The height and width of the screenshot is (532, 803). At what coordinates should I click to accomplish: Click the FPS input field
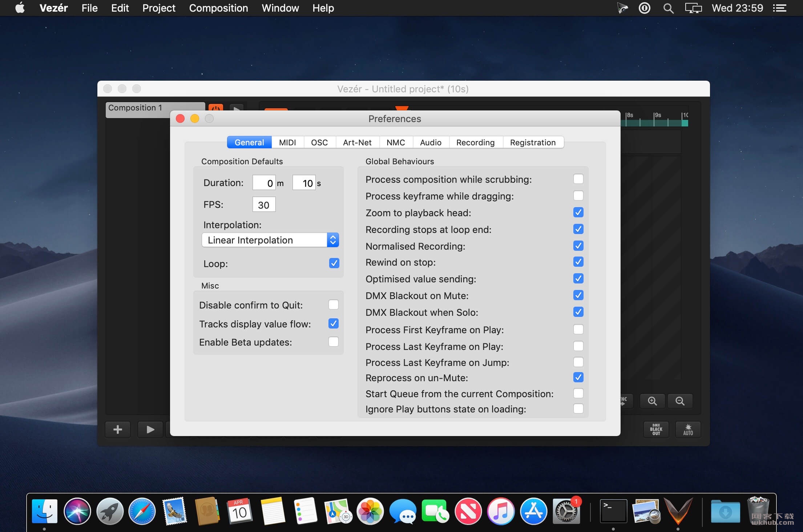[x=264, y=205]
